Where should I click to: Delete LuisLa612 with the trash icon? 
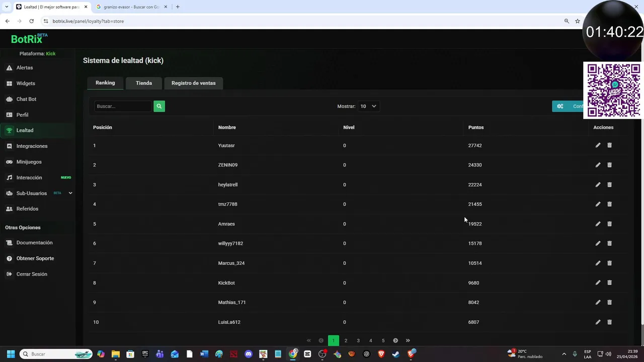tap(609, 322)
